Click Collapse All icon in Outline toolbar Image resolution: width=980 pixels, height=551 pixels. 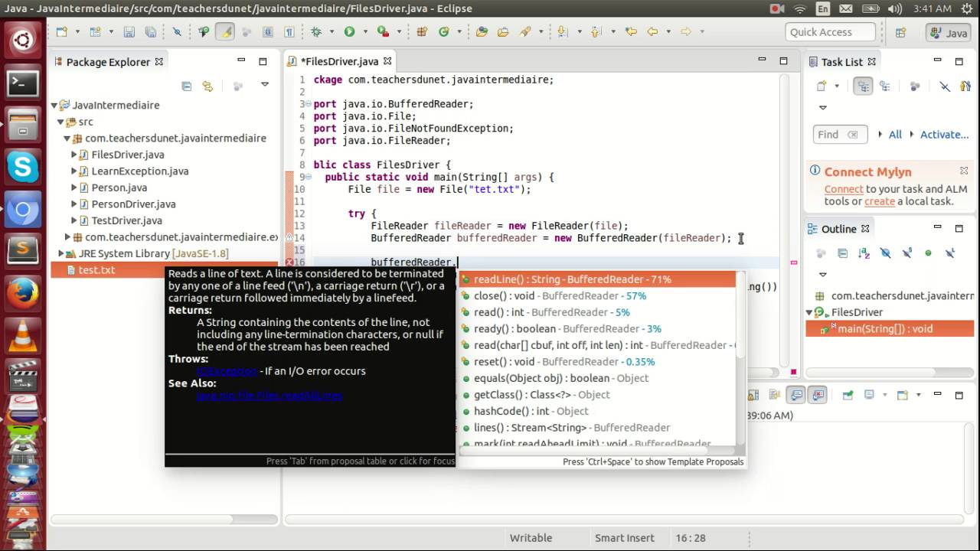tap(842, 253)
